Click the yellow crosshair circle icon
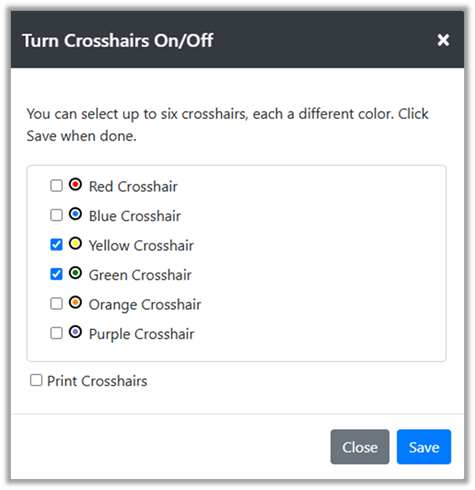The width and height of the screenshot is (475, 490). pos(75,243)
